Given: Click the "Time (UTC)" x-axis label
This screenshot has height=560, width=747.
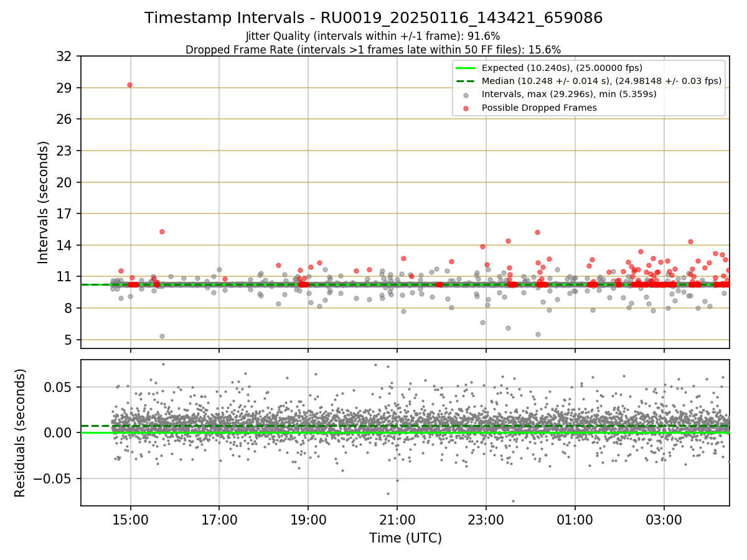Looking at the screenshot, I should point(405,538).
